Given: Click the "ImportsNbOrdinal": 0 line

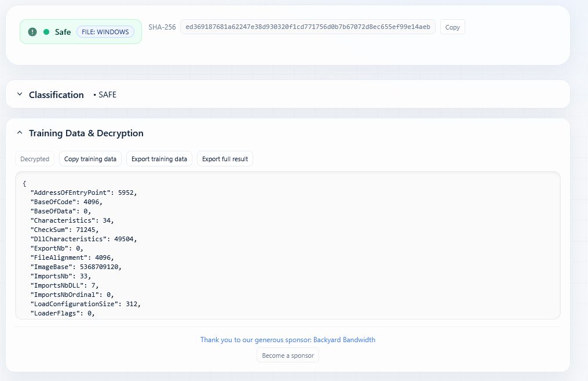Looking at the screenshot, I should click(x=72, y=295).
